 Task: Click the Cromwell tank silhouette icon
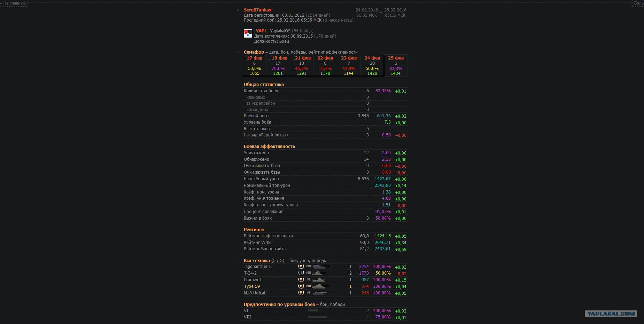pos(319,280)
